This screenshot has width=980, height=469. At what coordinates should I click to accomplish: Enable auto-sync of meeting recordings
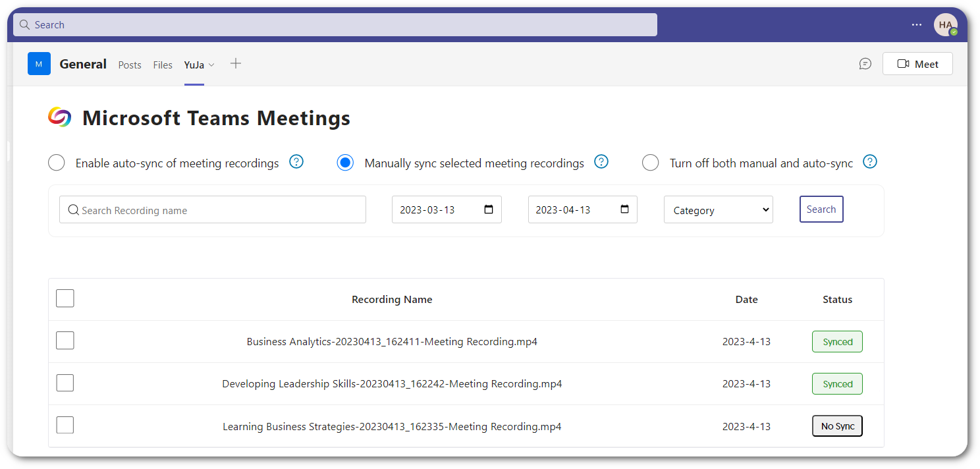57,163
